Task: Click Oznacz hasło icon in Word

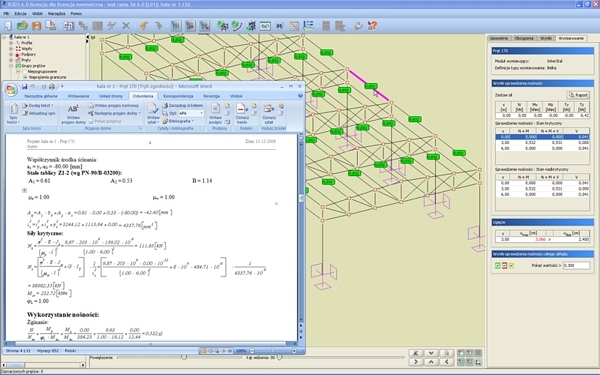Action: point(242,113)
